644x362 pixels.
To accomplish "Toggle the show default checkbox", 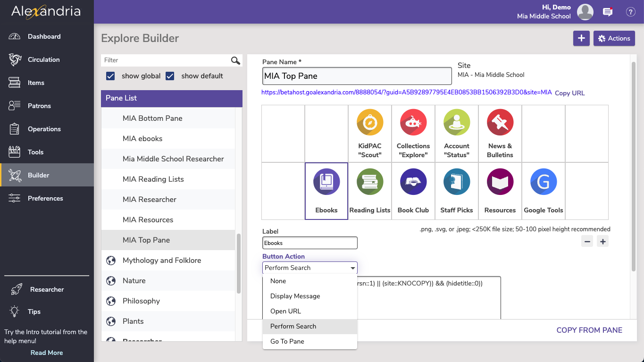I will tap(170, 76).
